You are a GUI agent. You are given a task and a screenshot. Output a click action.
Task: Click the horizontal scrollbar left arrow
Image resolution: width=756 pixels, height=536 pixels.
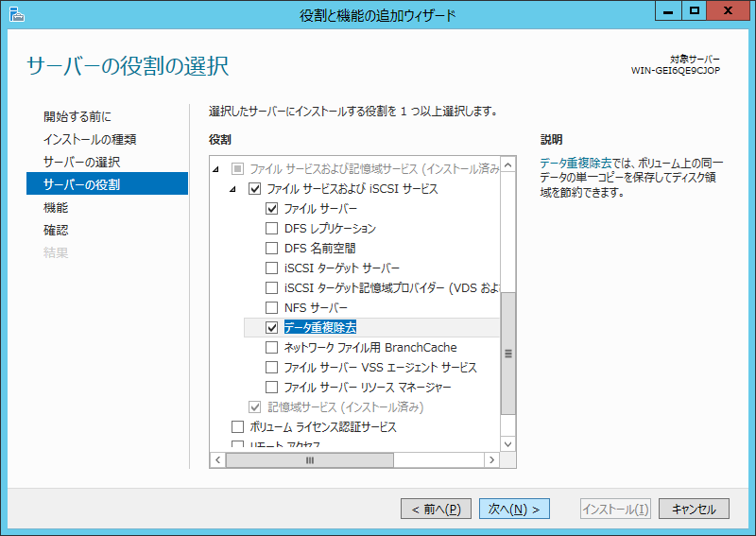click(217, 459)
